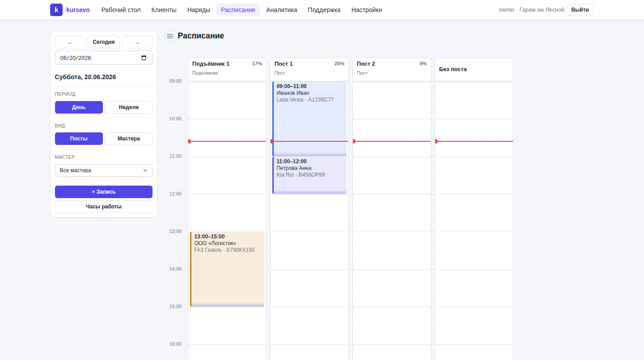
Task: Click the Расписание page heading
Action: [201, 36]
